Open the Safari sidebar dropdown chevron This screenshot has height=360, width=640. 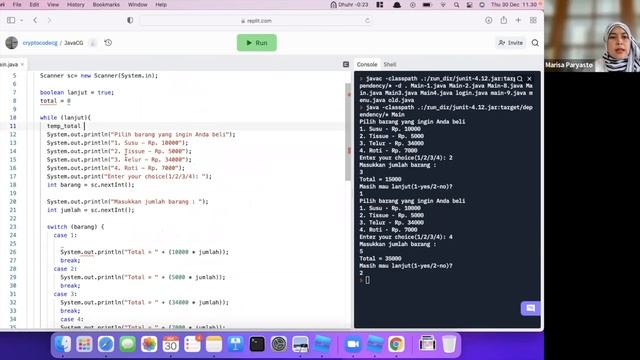[x=22, y=20]
